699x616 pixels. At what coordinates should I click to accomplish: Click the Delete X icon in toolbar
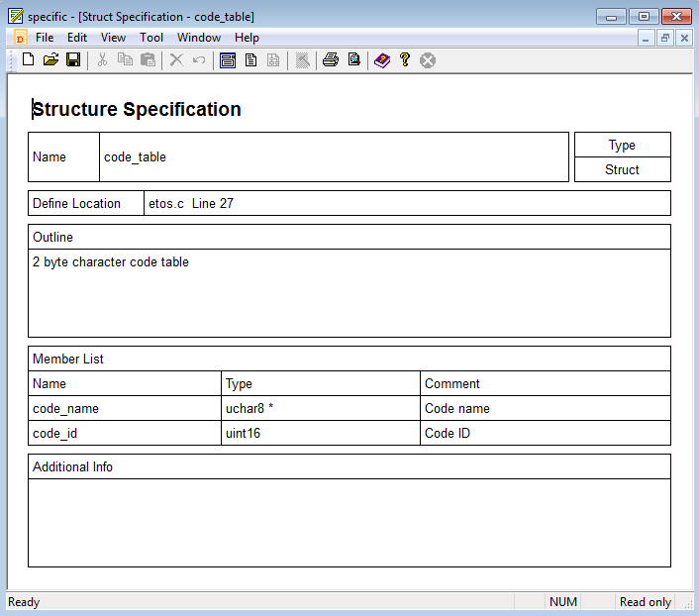[x=176, y=59]
